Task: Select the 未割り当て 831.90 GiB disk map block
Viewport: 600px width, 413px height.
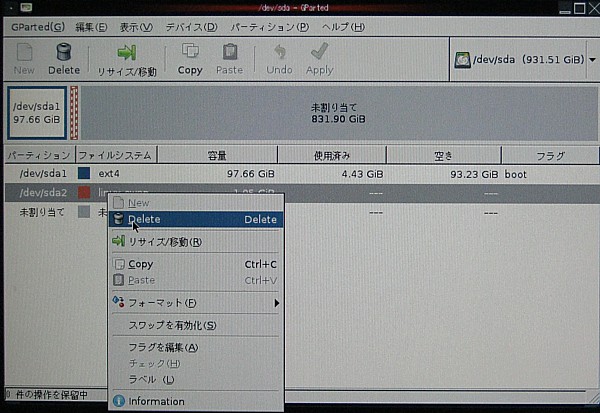Action: tap(338, 113)
